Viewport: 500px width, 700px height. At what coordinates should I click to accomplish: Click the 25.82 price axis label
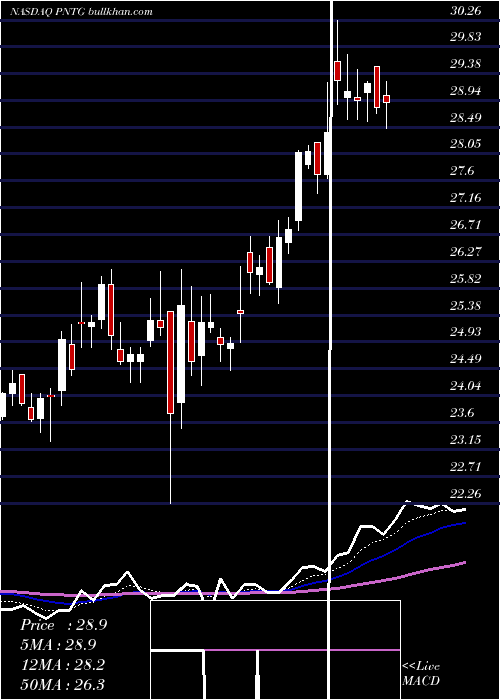[x=466, y=279]
